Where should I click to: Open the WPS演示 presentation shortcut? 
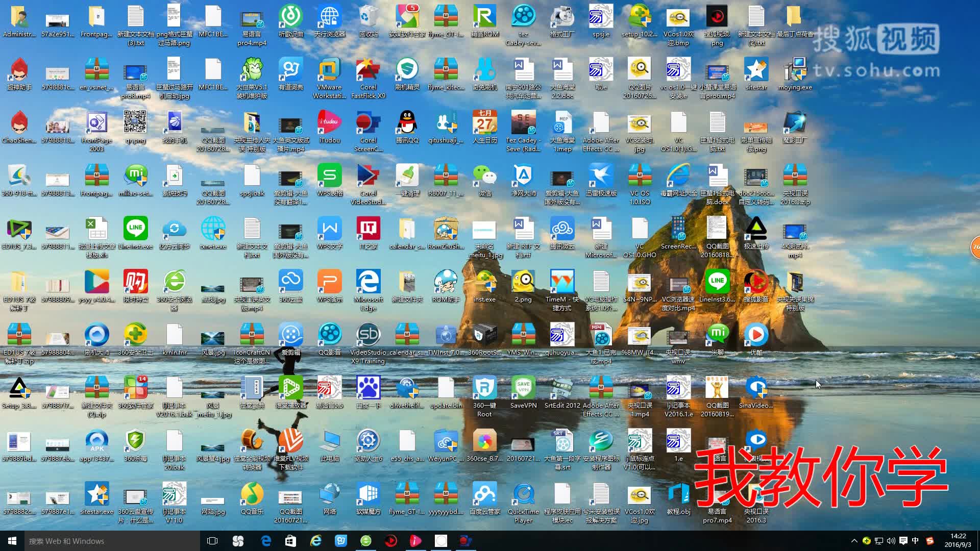[x=329, y=286]
